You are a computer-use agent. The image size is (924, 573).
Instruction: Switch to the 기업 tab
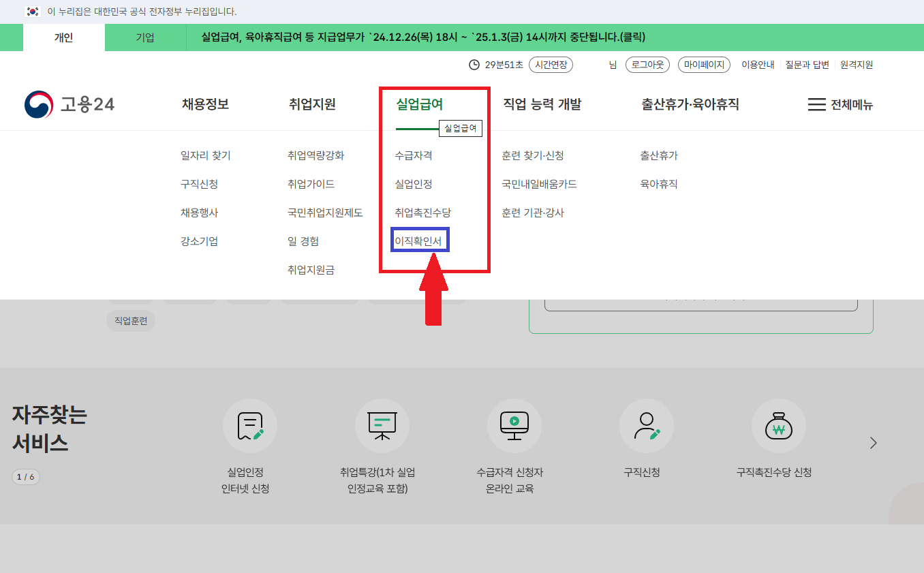[x=144, y=37]
